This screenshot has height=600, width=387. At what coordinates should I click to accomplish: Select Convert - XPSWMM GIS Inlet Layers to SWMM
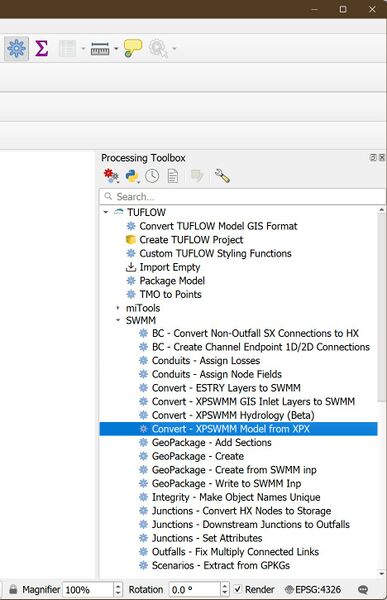point(253,401)
